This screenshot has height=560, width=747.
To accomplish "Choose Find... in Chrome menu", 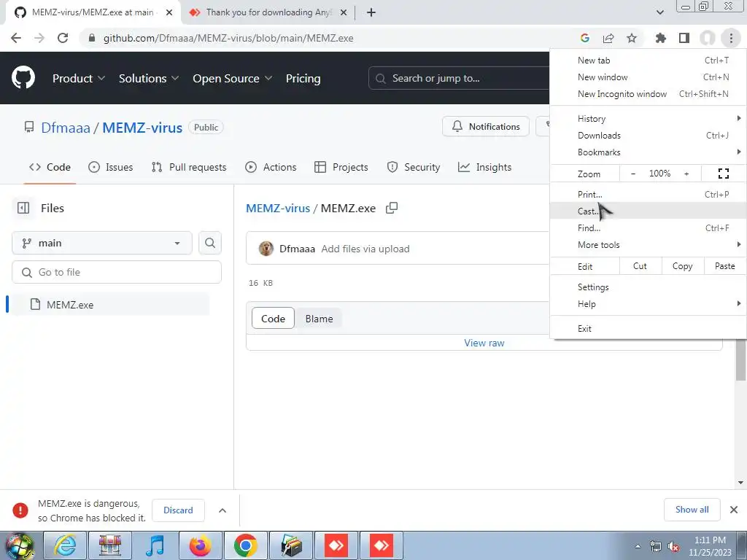I will tap(648, 228).
